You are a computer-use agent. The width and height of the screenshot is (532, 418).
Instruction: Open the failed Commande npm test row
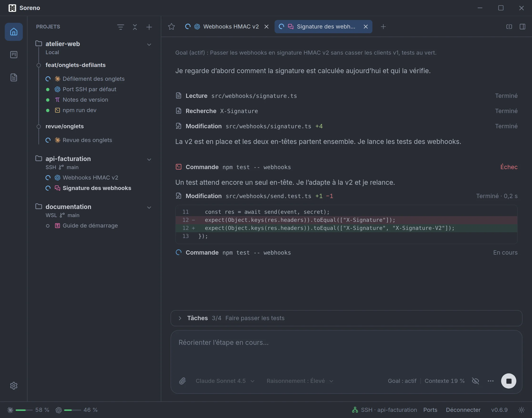346,167
